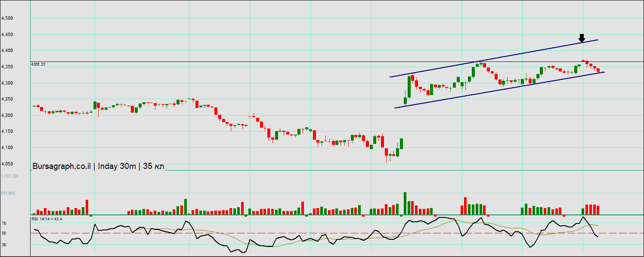The image size is (644, 257).
Task: Click the 4366.33 price level label
Action: (38, 64)
